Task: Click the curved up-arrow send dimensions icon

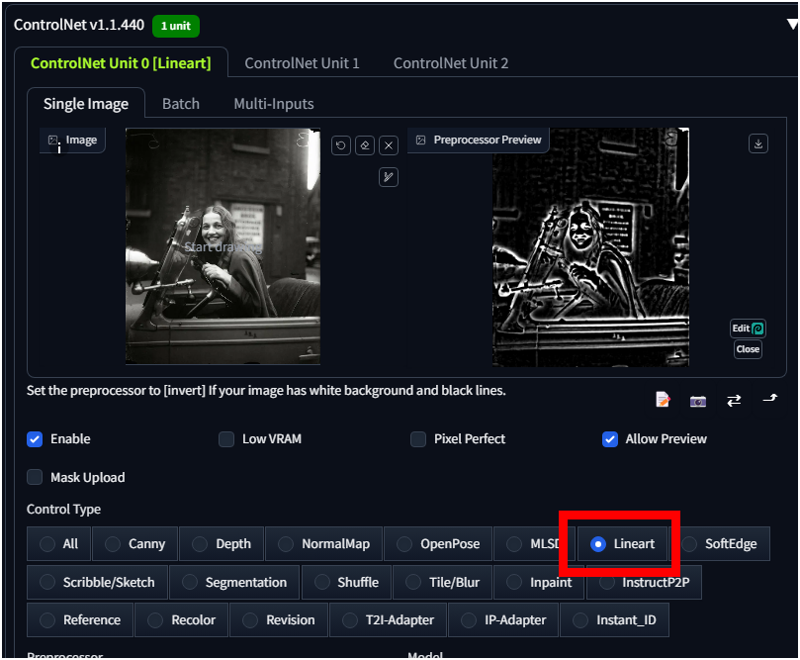Action: 770,398
